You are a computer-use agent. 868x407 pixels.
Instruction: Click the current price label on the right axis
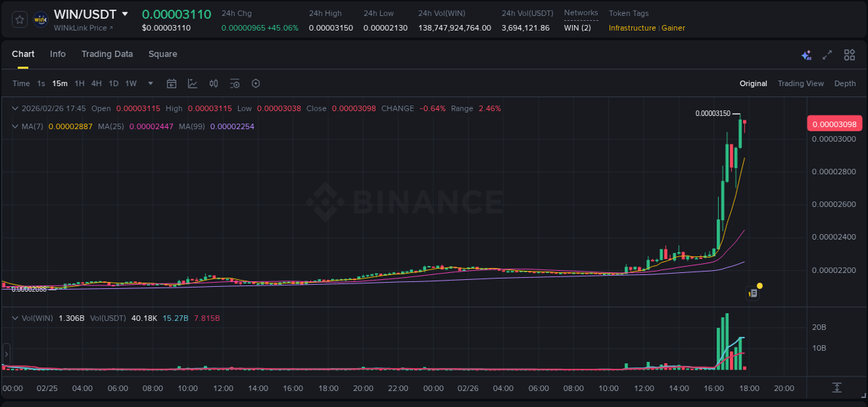tap(834, 124)
